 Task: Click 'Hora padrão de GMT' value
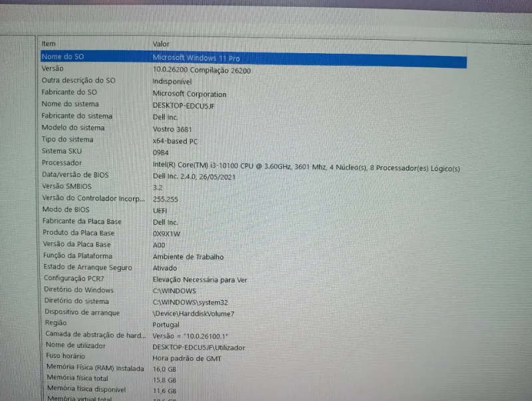pyautogui.click(x=187, y=358)
